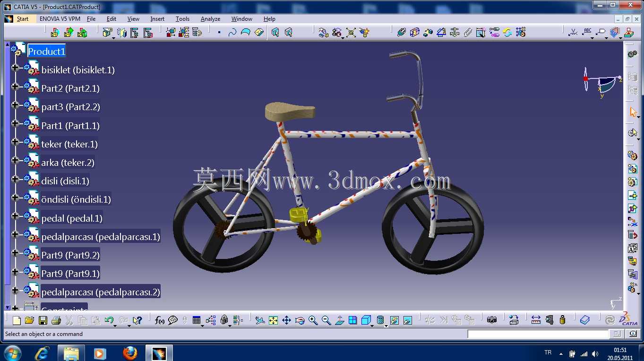Click the Select arrow in right toolbar

click(633, 112)
